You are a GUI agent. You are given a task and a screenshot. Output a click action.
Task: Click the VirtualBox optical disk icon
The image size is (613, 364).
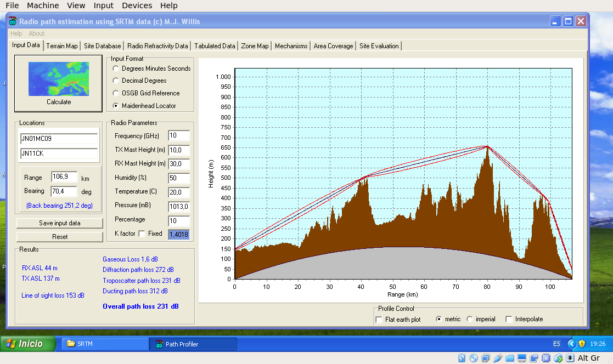click(473, 359)
